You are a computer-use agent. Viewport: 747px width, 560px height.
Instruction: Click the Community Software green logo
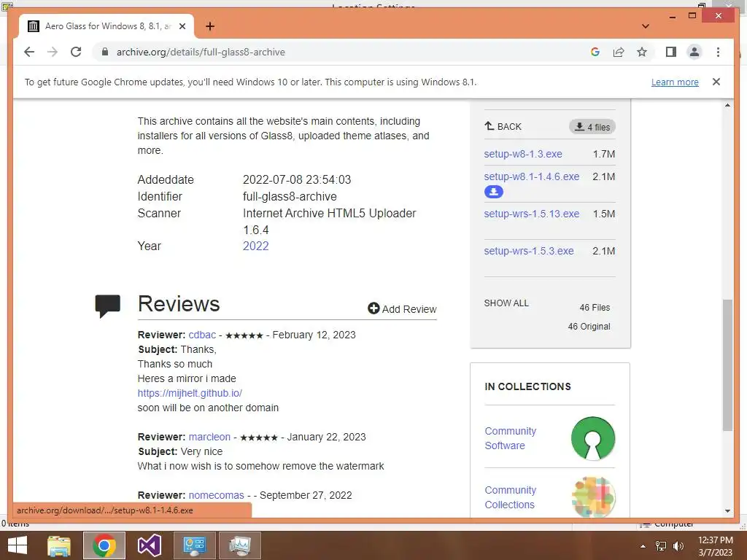(593, 438)
